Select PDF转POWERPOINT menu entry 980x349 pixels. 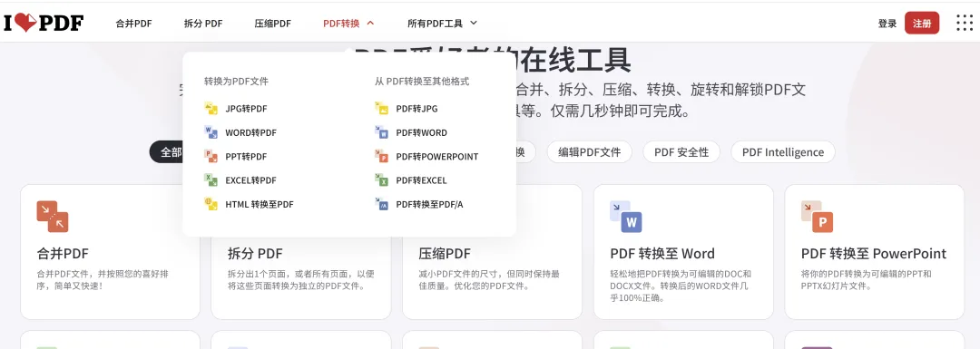426,156
